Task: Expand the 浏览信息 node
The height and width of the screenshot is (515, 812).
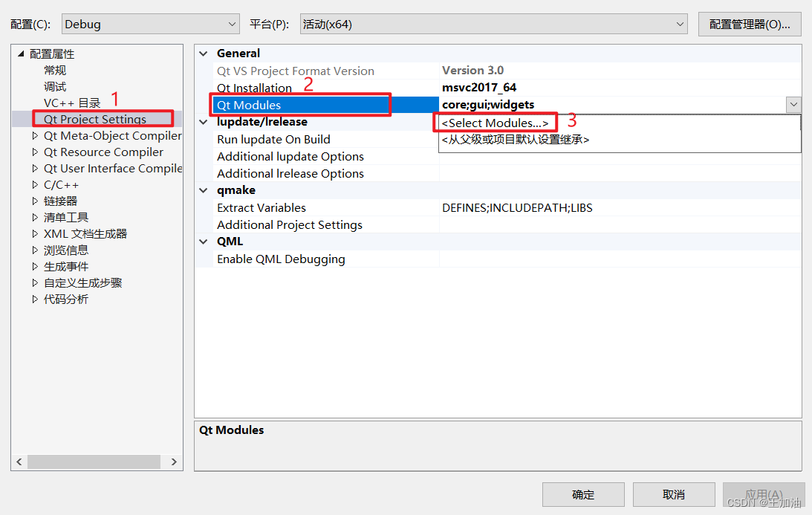Action: pos(35,250)
